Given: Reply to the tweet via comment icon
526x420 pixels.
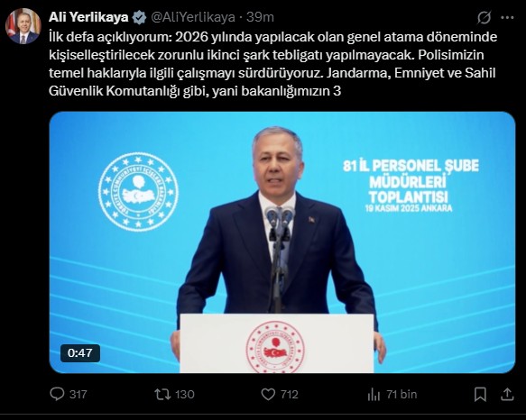Looking at the screenshot, I should point(57,394).
